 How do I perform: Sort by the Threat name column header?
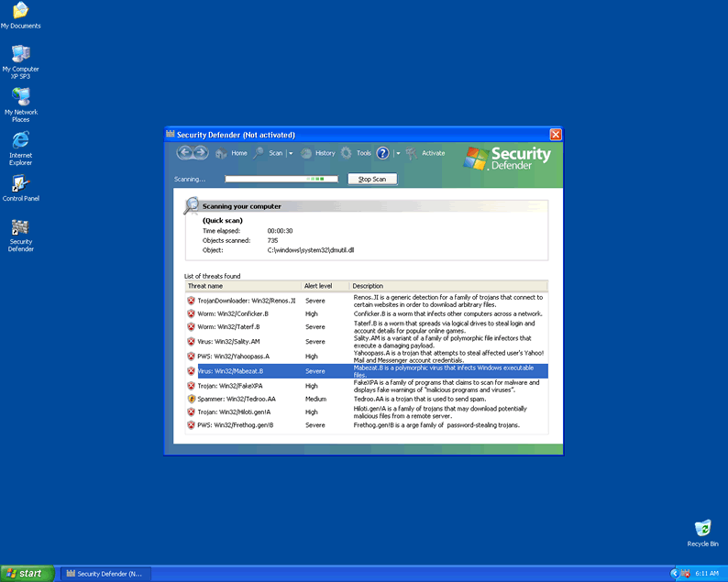pyautogui.click(x=243, y=286)
